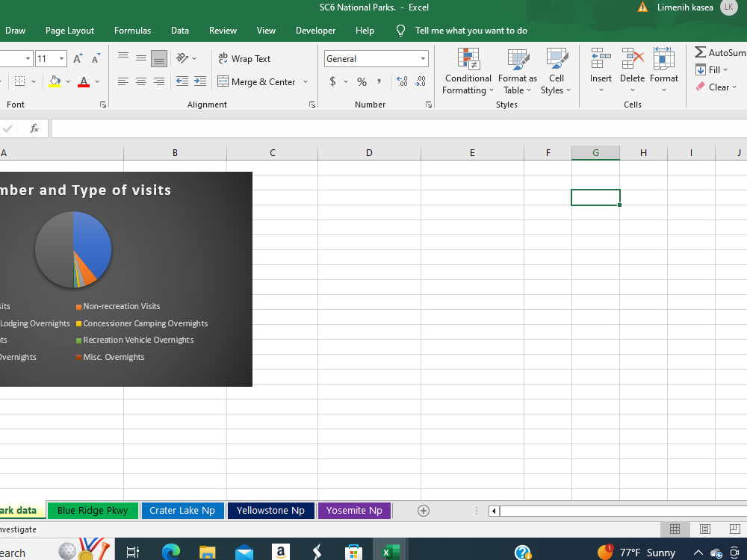
Task: Open the Developer tab
Action: [315, 31]
